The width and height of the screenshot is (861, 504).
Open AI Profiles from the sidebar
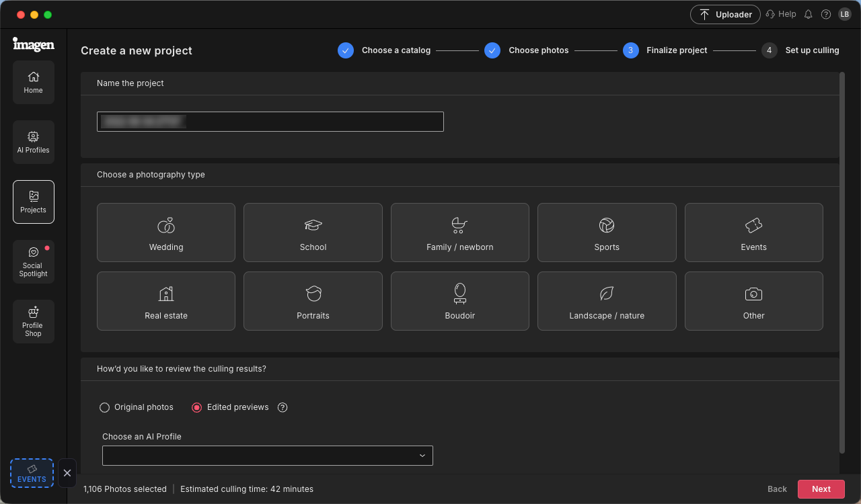click(x=34, y=142)
